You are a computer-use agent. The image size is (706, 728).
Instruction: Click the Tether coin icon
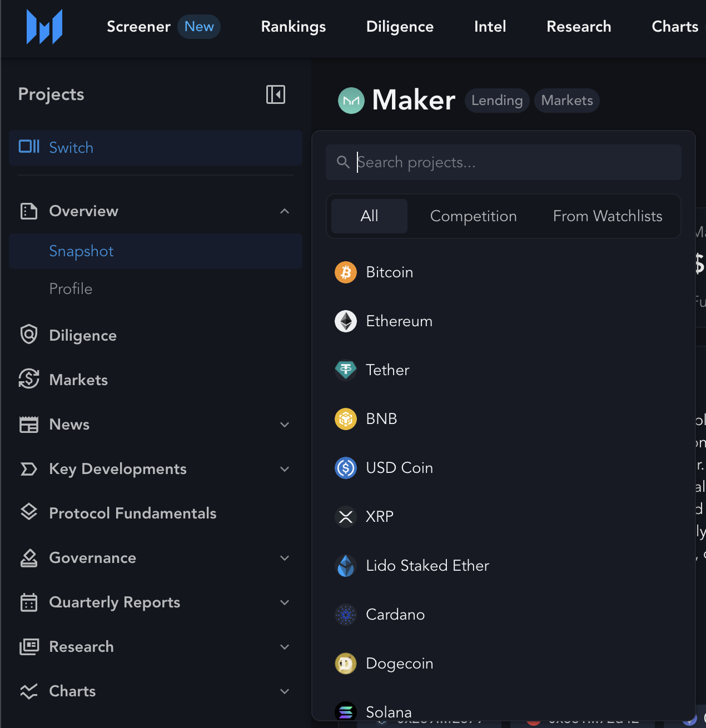coord(346,370)
